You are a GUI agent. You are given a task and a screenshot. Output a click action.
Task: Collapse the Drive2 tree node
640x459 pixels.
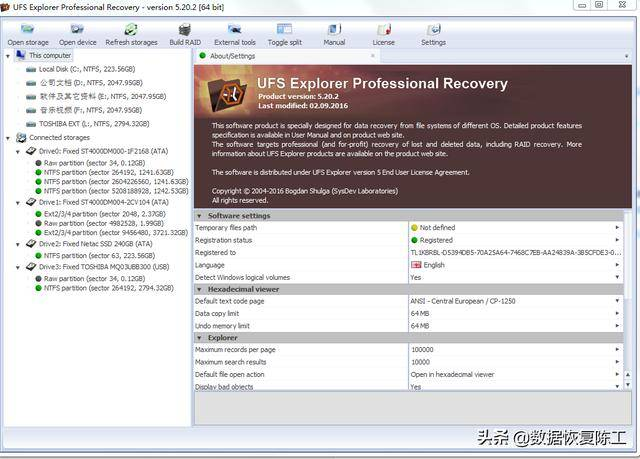(x=18, y=244)
